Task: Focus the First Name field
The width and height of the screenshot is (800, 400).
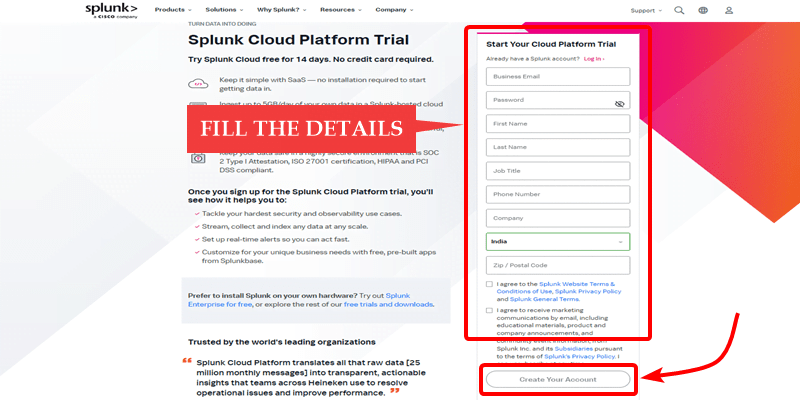Action: [x=558, y=123]
